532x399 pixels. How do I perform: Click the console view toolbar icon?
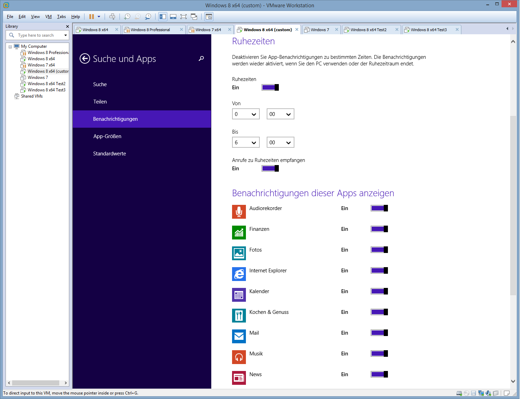tap(209, 17)
